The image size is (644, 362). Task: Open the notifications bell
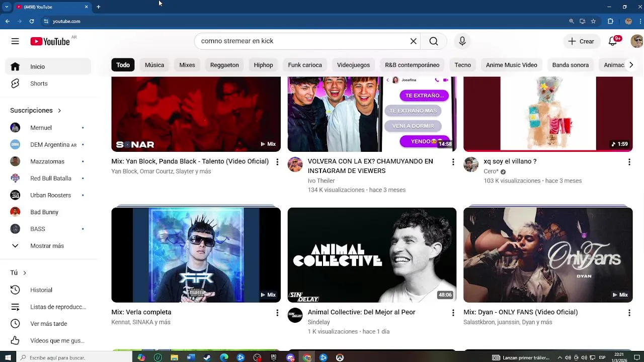tap(613, 41)
